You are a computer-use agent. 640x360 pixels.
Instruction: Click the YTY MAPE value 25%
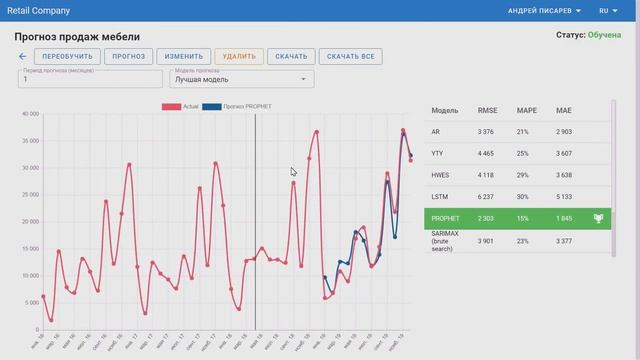coord(522,153)
